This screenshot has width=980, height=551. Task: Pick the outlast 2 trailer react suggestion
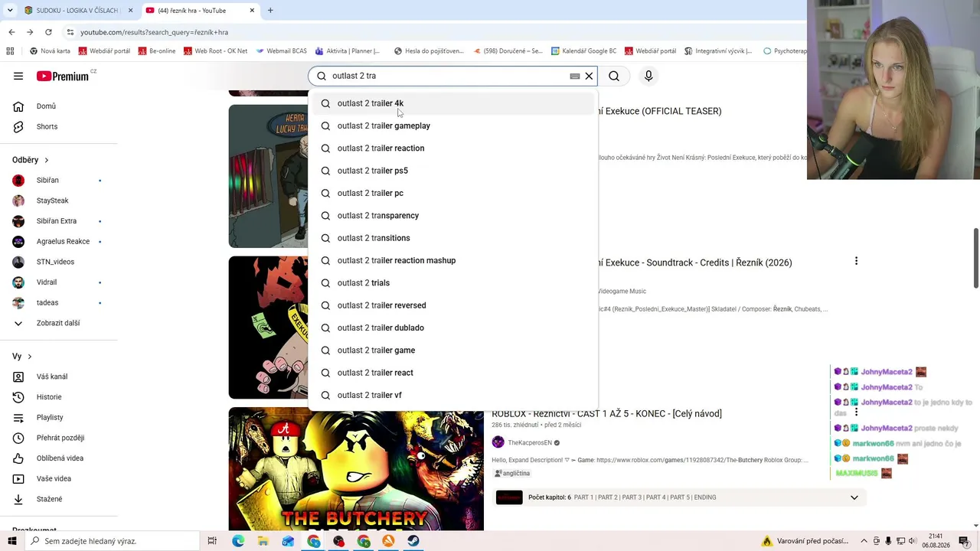(x=453, y=373)
